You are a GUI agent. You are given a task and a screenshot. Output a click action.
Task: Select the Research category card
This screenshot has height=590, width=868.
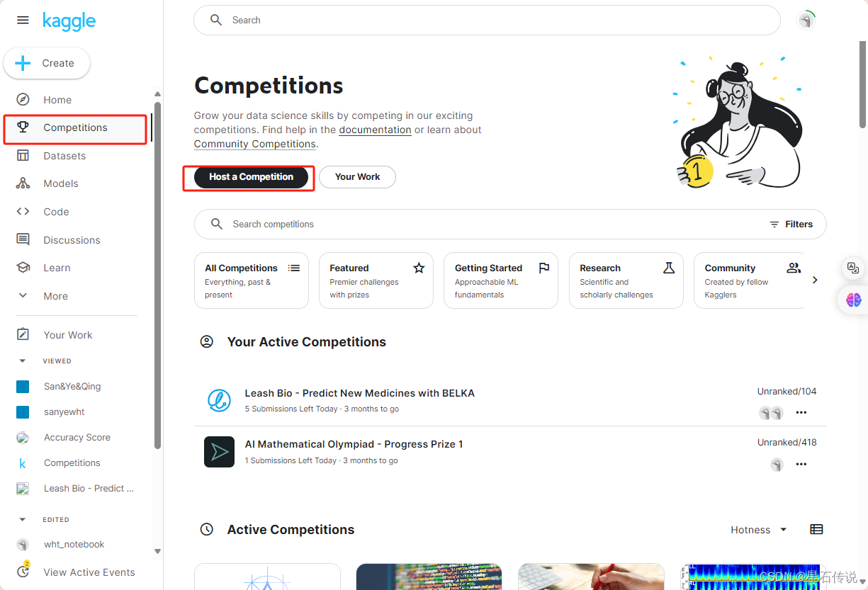click(x=626, y=280)
